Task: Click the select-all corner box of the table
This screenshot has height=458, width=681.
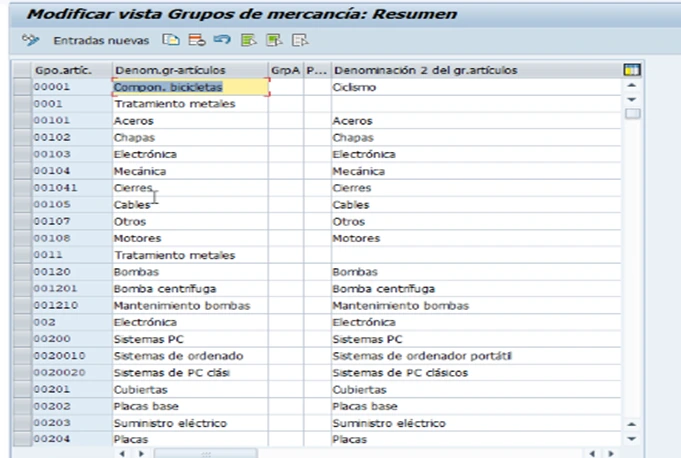Action: pyautogui.click(x=22, y=70)
